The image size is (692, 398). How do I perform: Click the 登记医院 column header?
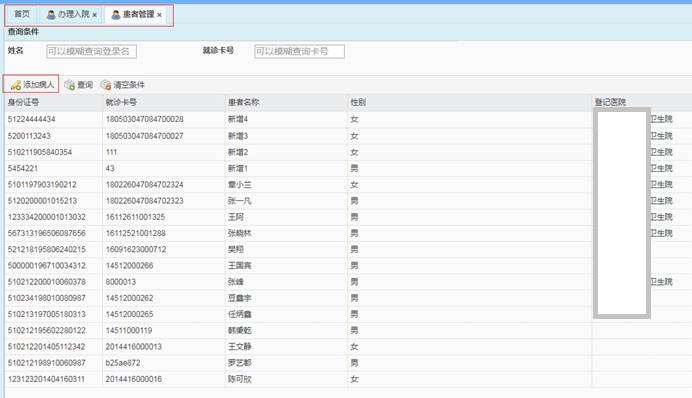pyautogui.click(x=610, y=102)
